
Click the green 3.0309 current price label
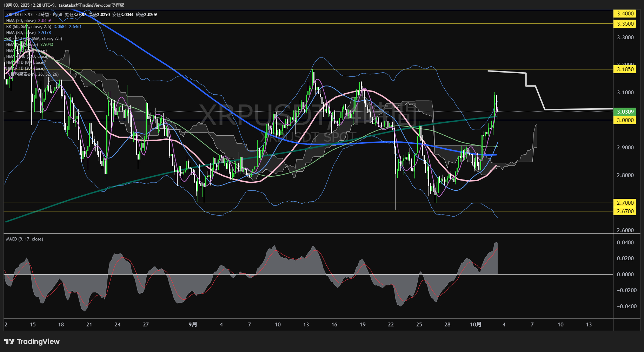coord(625,112)
